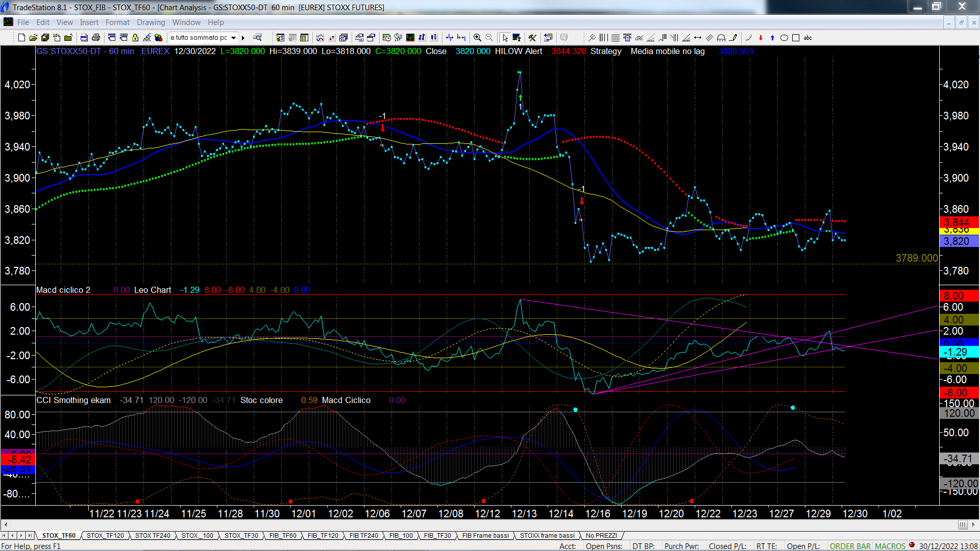Select the parallel lines channel tool

[x=709, y=38]
